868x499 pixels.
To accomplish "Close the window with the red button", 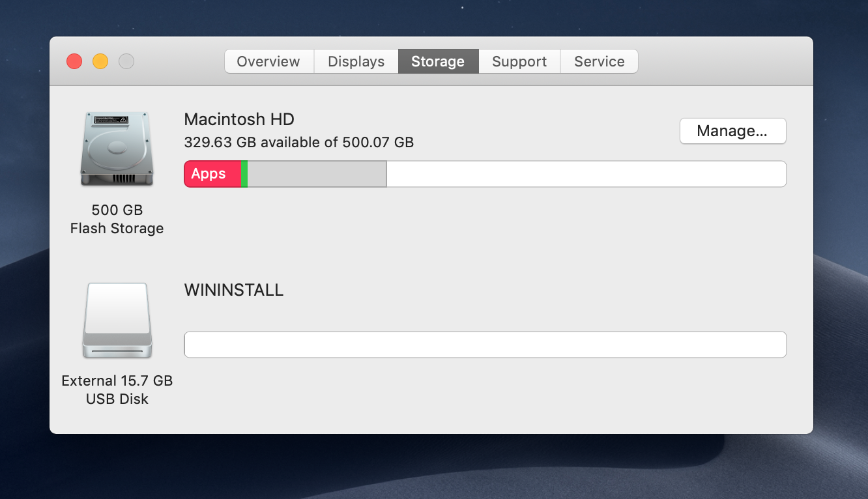I will click(74, 61).
